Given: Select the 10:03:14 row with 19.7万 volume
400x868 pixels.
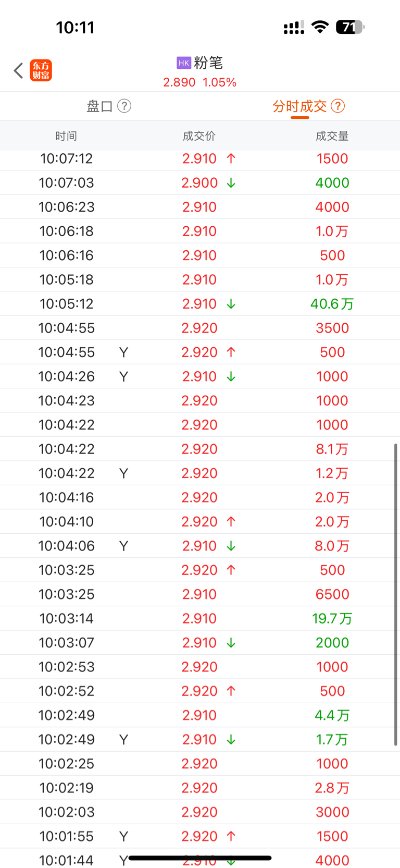Looking at the screenshot, I should tap(200, 619).
